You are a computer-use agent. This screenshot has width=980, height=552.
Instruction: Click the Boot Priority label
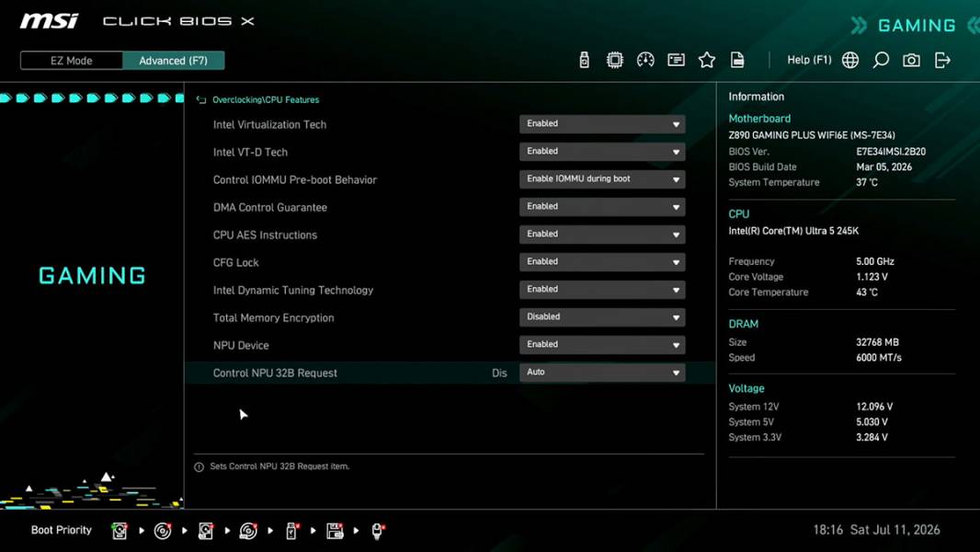coord(62,530)
